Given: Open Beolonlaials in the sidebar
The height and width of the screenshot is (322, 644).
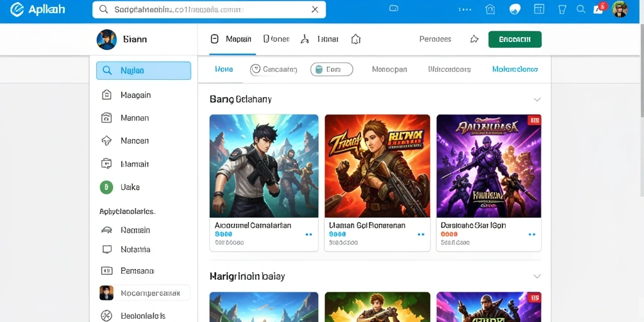Looking at the screenshot, I should (x=143, y=316).
